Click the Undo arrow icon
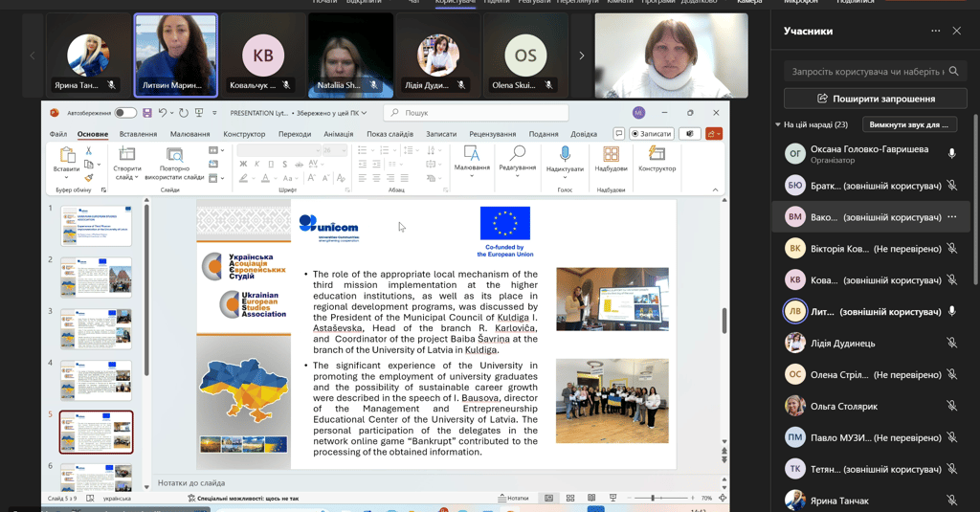Screen dimensions: 980x512 coord(163,113)
